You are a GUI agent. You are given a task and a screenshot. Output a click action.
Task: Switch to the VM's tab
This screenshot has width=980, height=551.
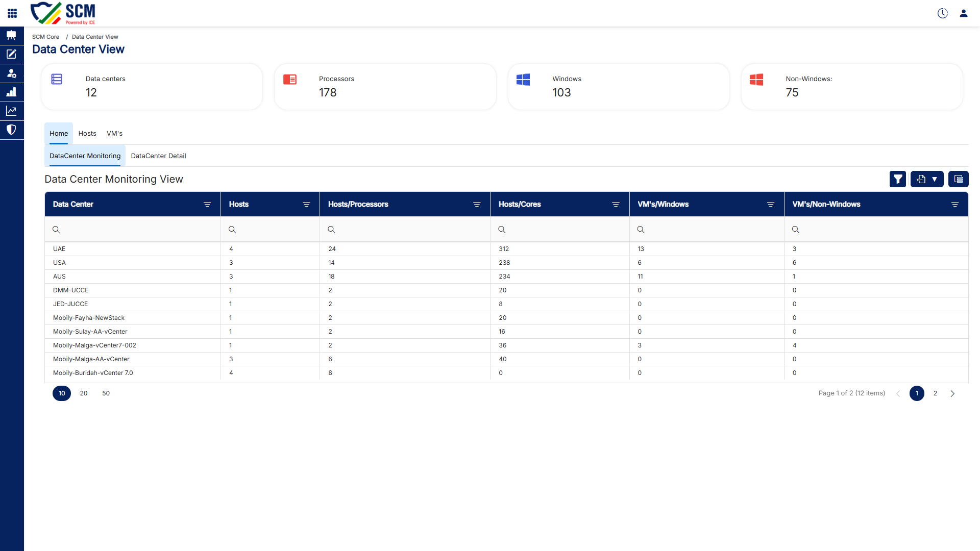pos(114,134)
